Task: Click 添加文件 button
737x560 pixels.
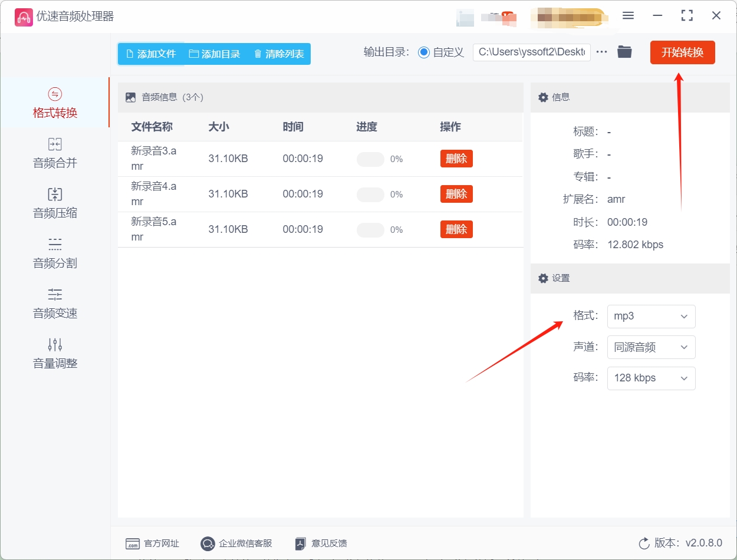Action: click(x=151, y=54)
